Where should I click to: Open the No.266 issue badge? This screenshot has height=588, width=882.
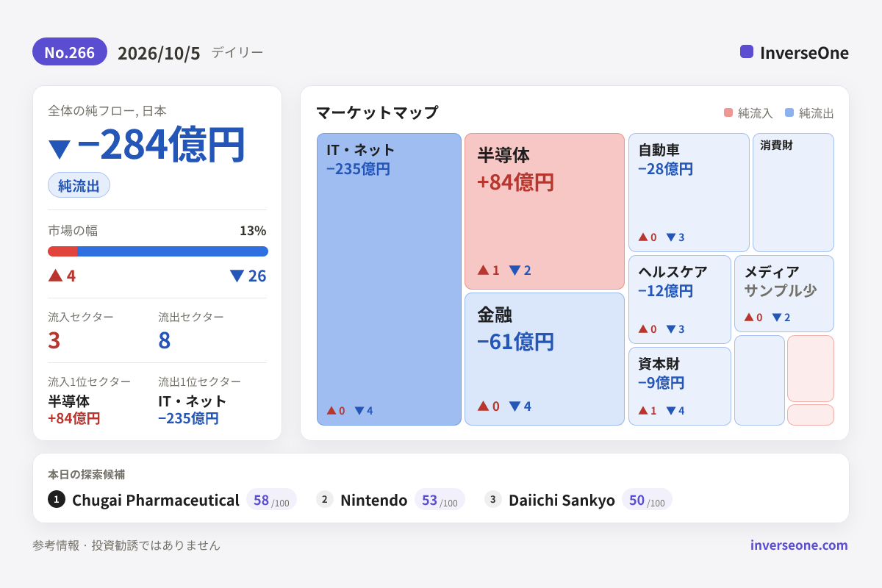tap(70, 52)
